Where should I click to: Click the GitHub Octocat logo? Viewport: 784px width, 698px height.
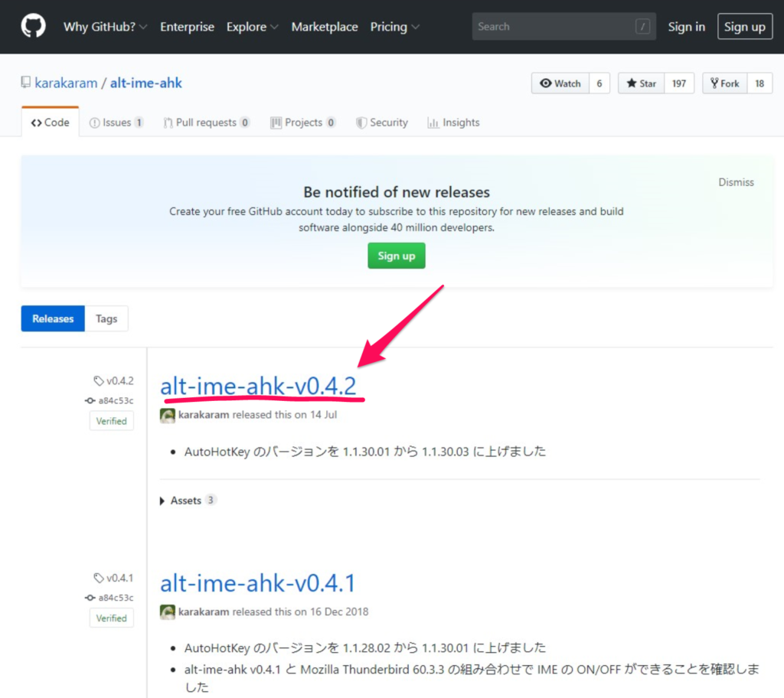pos(33,27)
